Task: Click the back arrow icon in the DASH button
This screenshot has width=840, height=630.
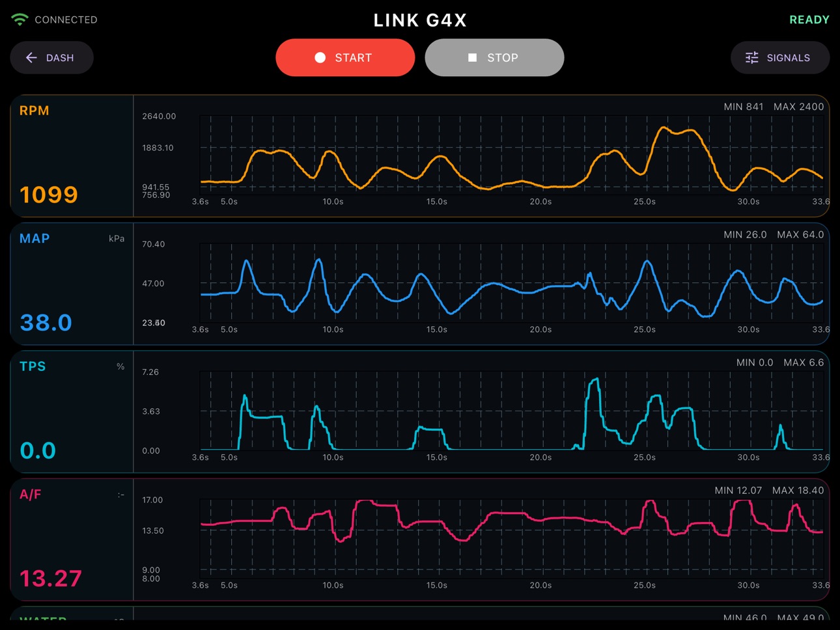Action: tap(31, 57)
